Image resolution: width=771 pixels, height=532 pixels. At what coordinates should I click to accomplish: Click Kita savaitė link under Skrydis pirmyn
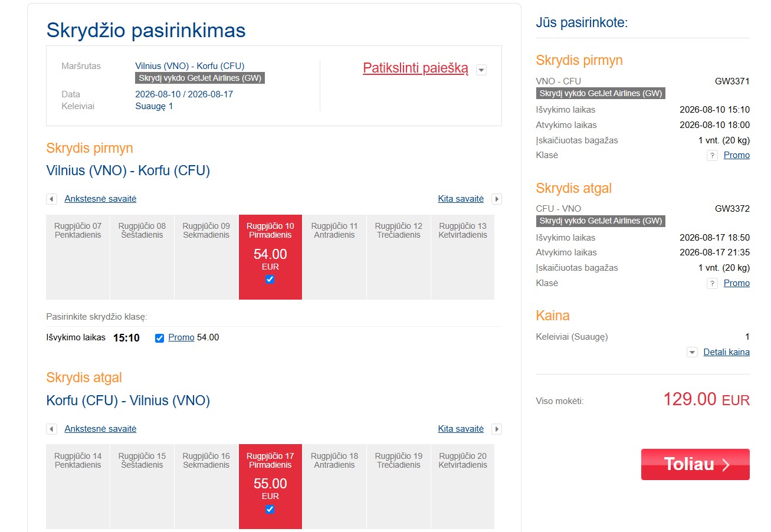[461, 199]
